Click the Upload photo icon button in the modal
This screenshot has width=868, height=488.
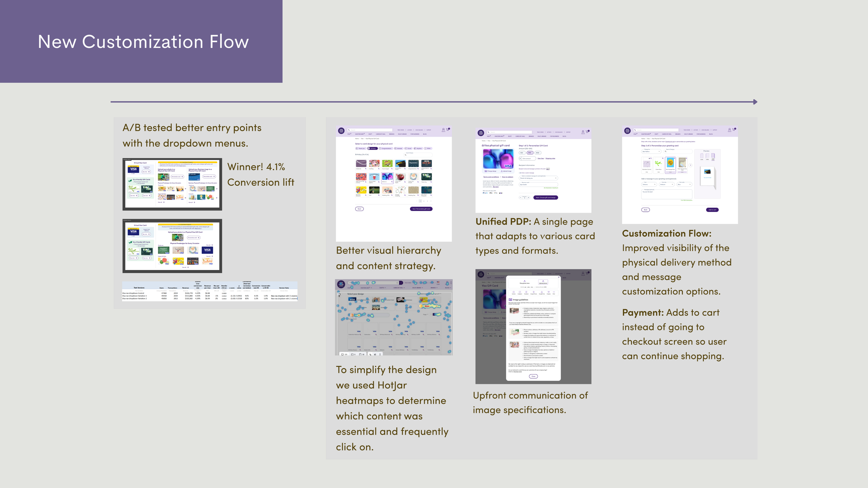(x=543, y=282)
